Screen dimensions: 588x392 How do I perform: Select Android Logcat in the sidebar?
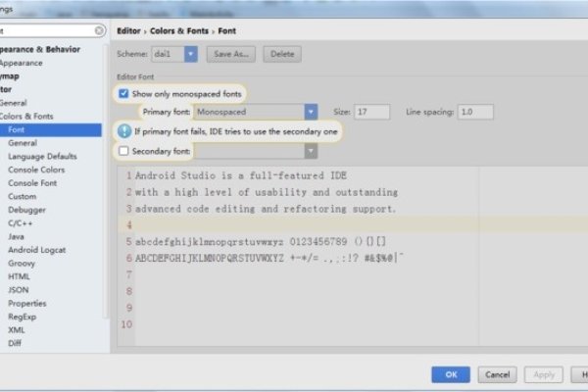(36, 250)
